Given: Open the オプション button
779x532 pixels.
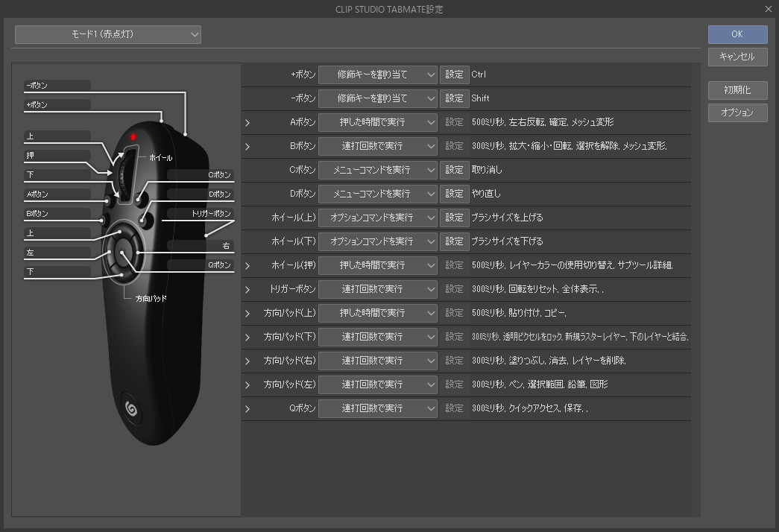Looking at the screenshot, I should click(x=737, y=113).
